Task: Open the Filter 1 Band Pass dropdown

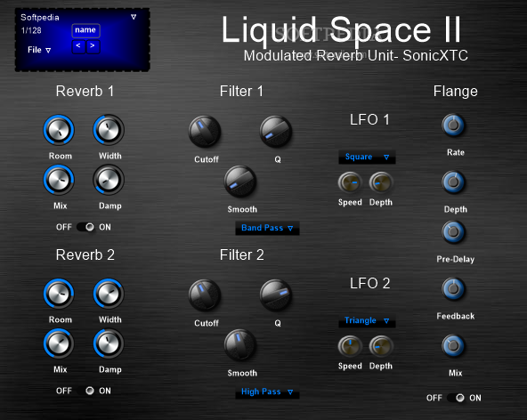Action: pos(267,228)
